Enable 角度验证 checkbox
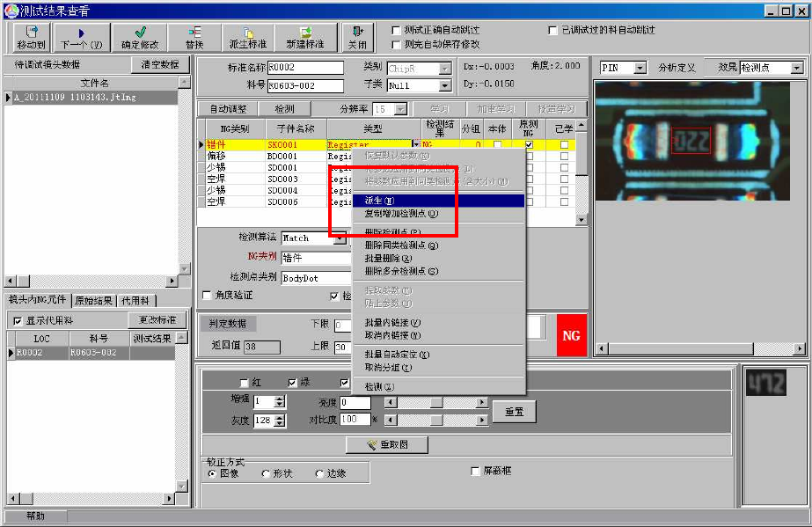The image size is (812, 527). click(207, 295)
